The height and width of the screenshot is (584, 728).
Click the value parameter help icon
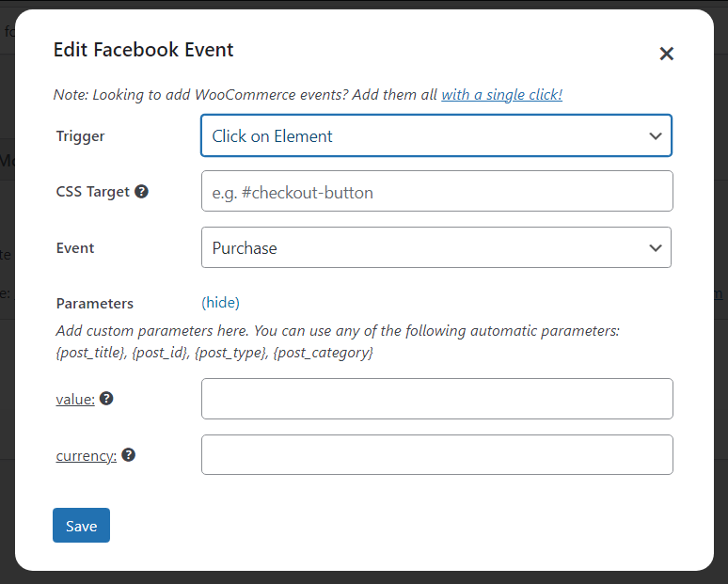[106, 399]
